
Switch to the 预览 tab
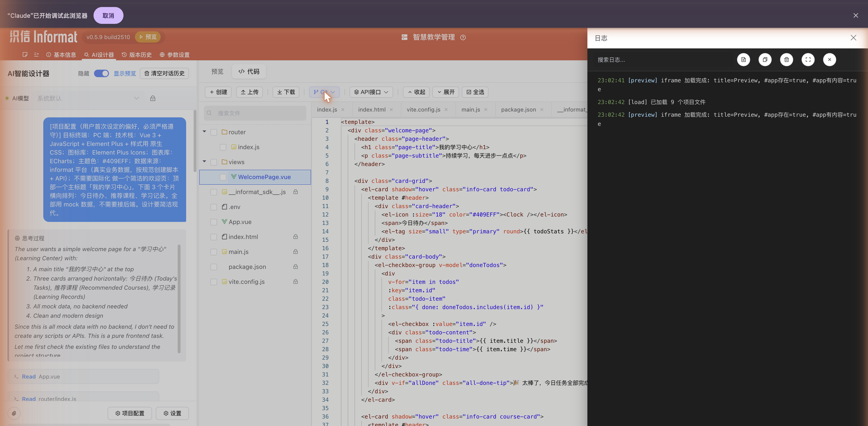click(x=217, y=72)
